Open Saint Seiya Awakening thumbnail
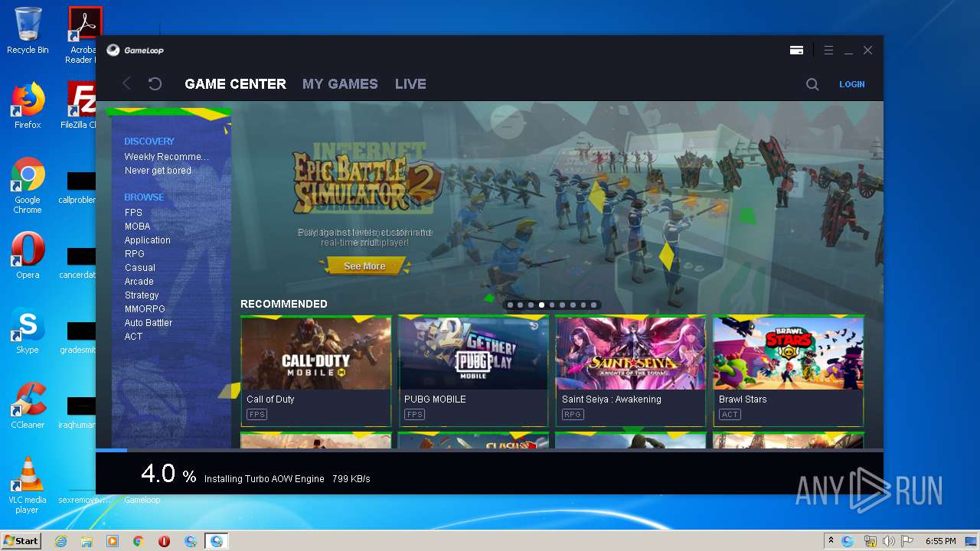Screen dimensions: 980x551 pyautogui.click(x=630, y=354)
